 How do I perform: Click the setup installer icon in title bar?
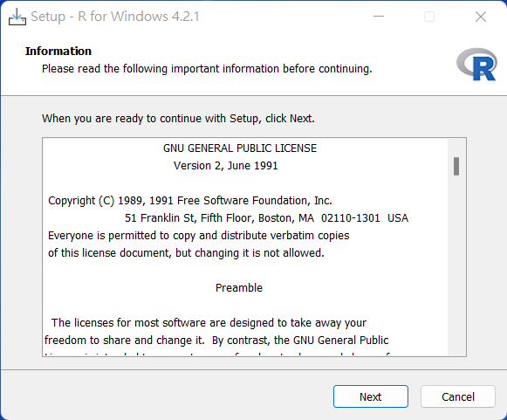click(x=17, y=17)
